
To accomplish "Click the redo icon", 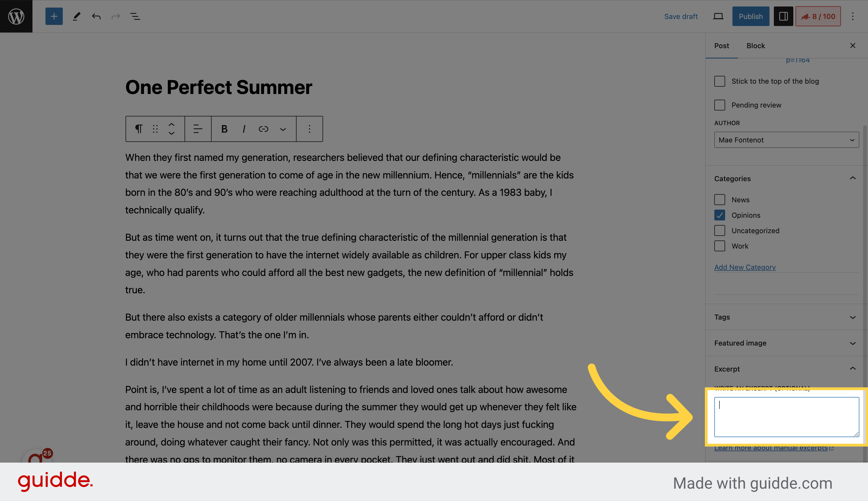I will (116, 16).
